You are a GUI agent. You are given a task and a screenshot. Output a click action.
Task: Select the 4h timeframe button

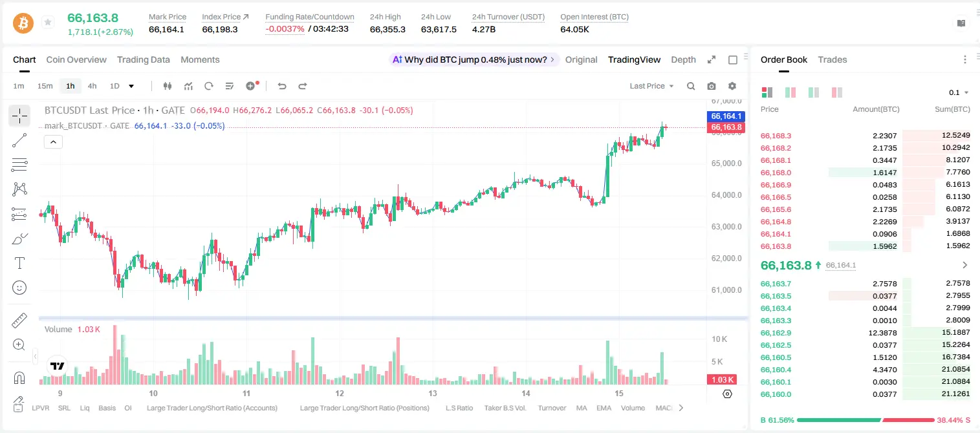[x=92, y=86]
